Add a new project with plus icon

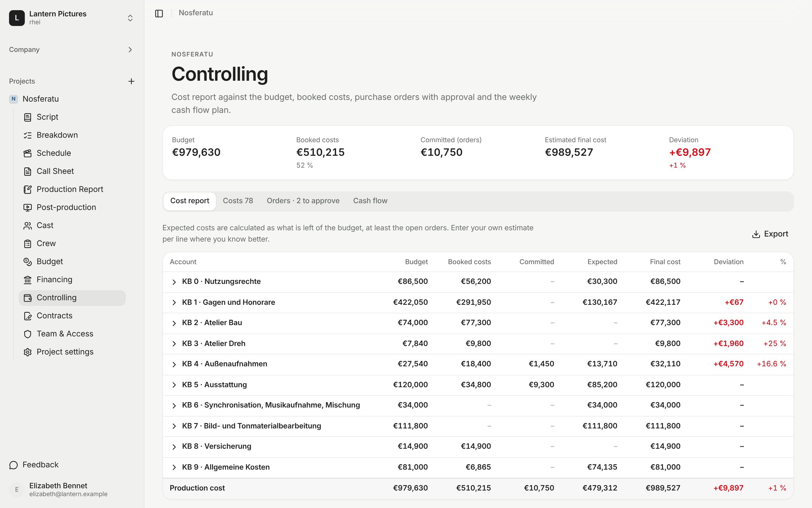pos(131,81)
